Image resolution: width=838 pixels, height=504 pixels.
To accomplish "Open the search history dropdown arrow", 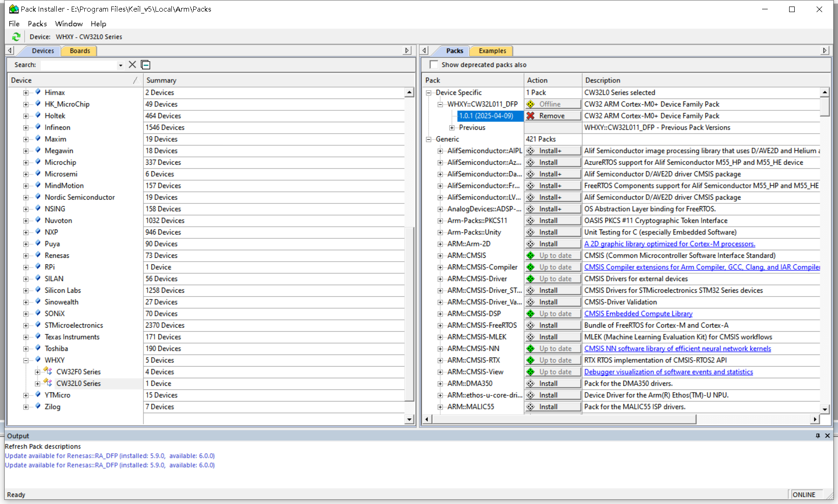I will 121,65.
